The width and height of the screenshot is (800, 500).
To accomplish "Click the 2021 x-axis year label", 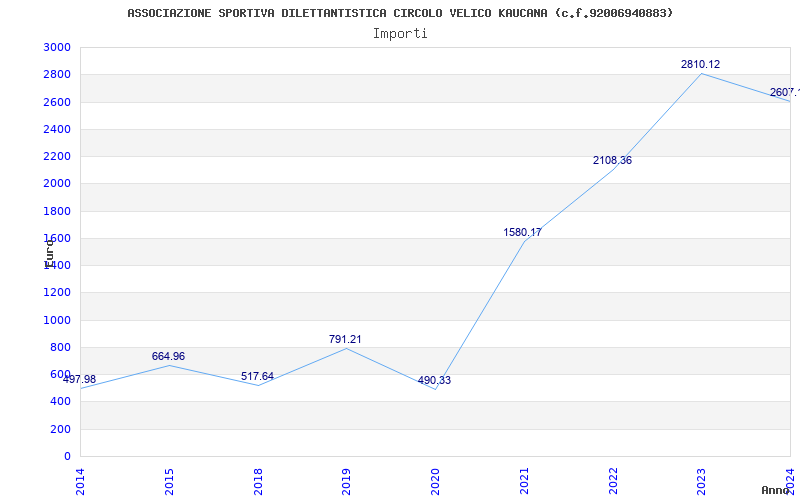I will click(524, 482).
